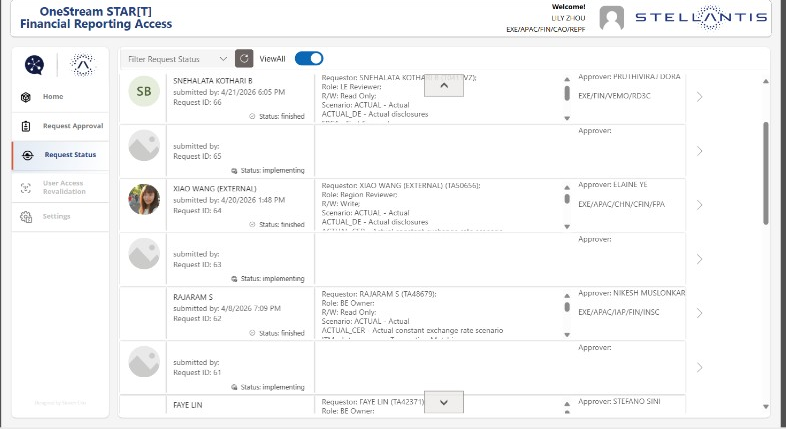Click the main list scroll up arrow
Image resolution: width=786 pixels, height=429 pixels.
tap(765, 81)
